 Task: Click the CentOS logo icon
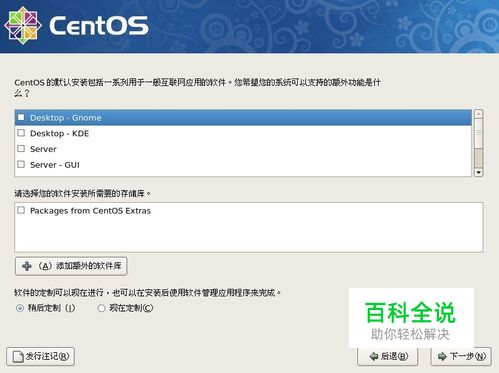23,26
